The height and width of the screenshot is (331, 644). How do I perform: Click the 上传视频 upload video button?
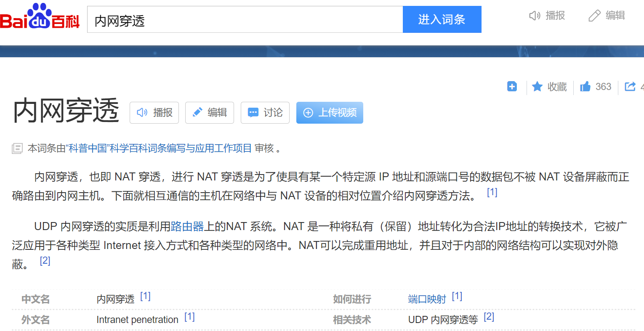[330, 113]
